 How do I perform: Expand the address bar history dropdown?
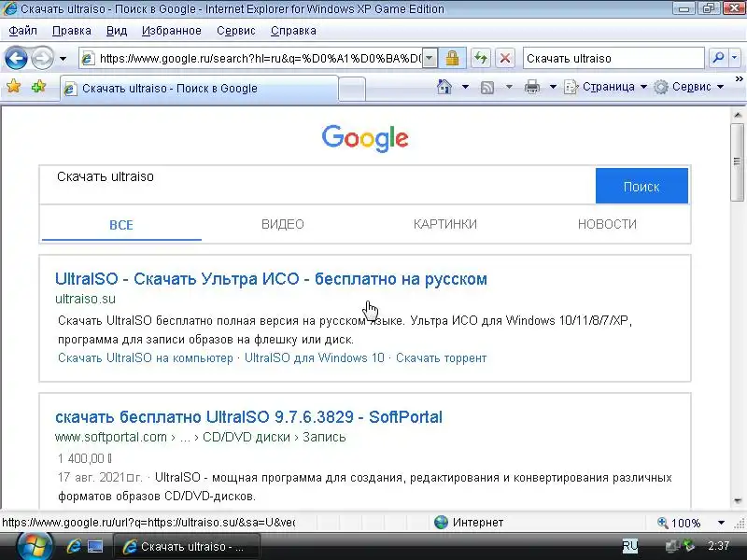click(x=430, y=59)
